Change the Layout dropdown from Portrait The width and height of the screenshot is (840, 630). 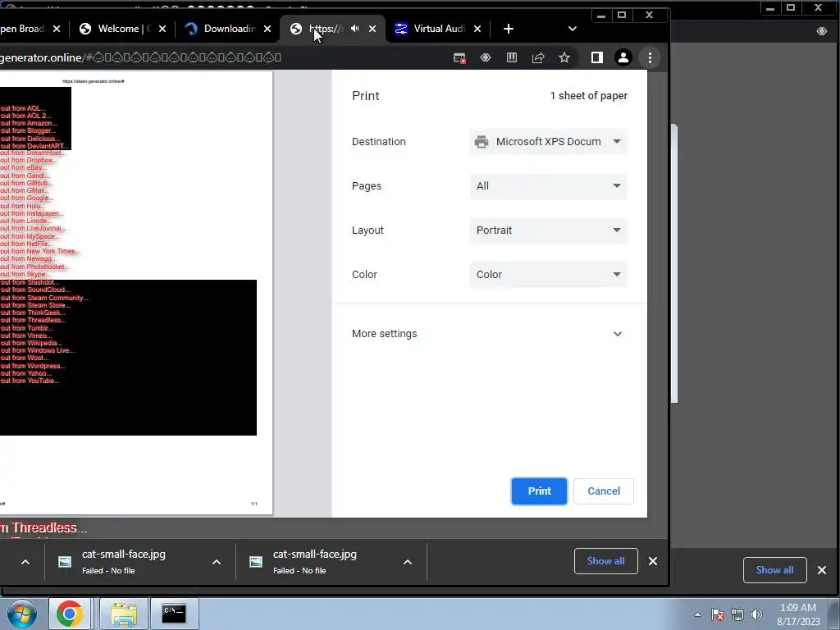click(548, 231)
